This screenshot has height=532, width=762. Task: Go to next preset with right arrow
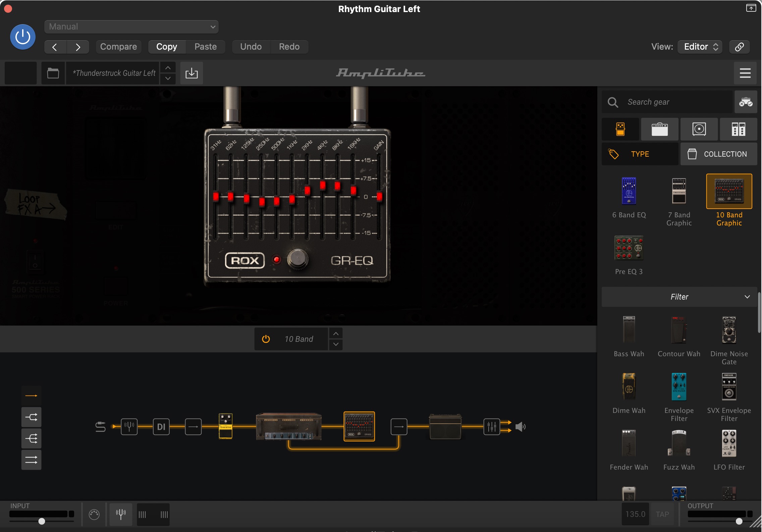tap(78, 47)
